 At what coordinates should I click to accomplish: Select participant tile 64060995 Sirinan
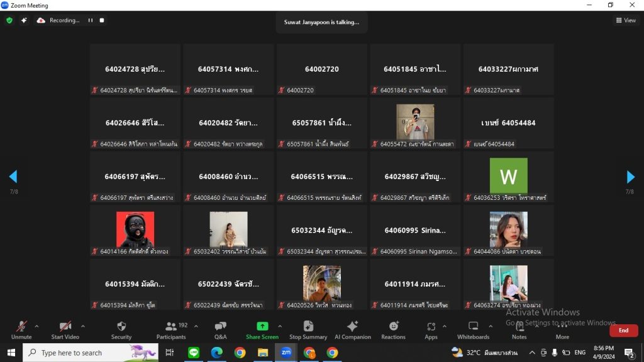click(415, 231)
